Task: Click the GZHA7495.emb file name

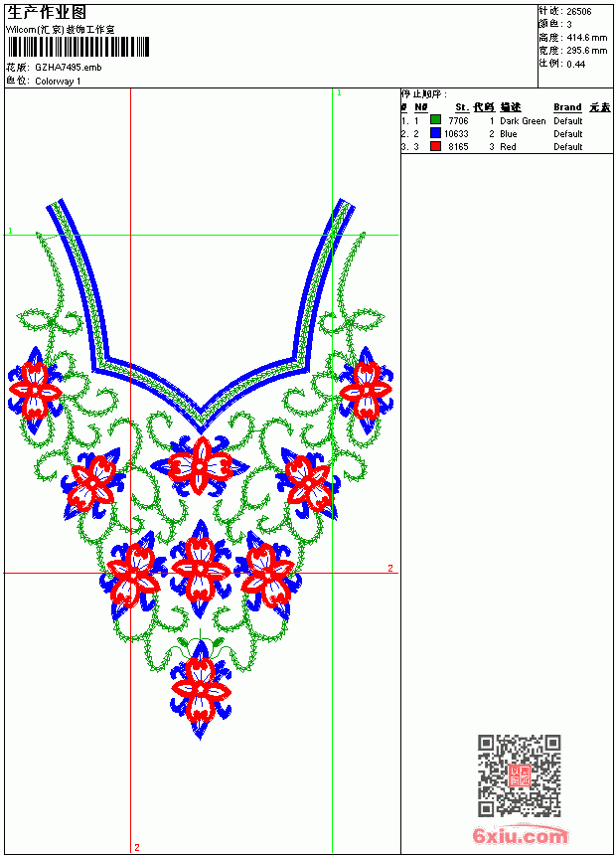Action: [x=69, y=67]
